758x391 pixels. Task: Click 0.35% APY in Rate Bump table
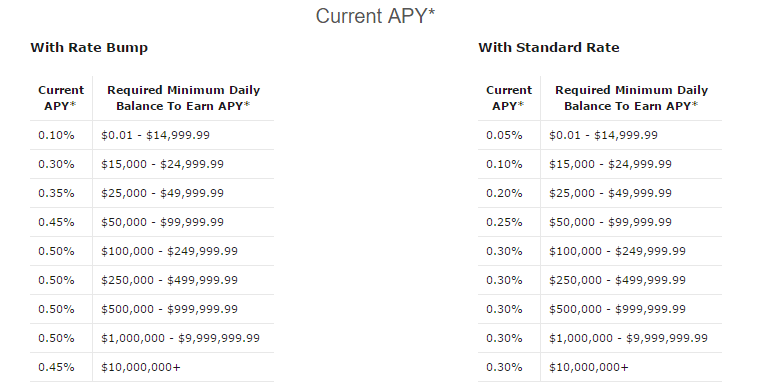(x=57, y=193)
